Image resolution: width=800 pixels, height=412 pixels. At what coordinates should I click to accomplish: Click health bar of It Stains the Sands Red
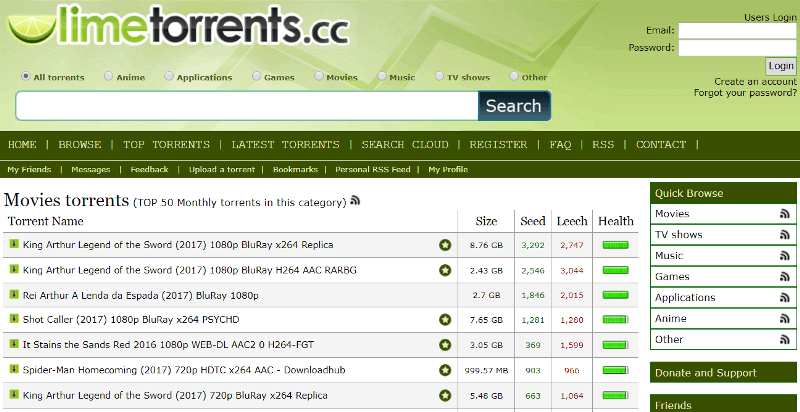tap(615, 345)
